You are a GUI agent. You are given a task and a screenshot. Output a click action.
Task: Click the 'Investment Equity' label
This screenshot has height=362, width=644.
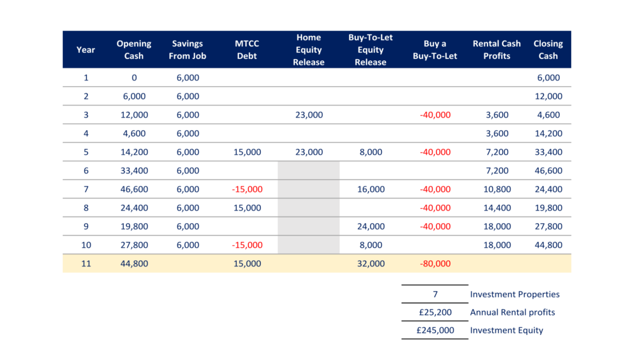click(506, 331)
